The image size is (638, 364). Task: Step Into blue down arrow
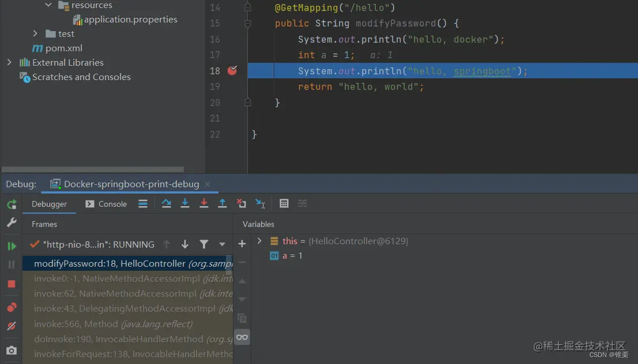coord(185,203)
